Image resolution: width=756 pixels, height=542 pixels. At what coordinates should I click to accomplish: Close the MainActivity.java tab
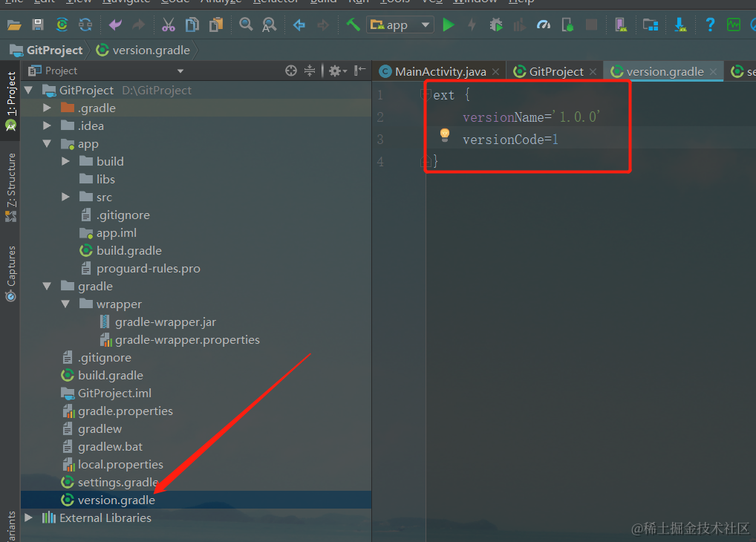[x=495, y=72]
